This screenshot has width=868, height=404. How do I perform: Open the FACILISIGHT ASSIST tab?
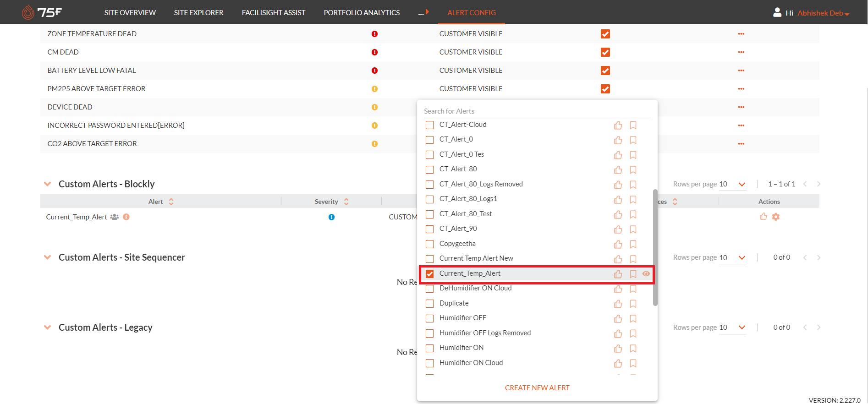[274, 12]
